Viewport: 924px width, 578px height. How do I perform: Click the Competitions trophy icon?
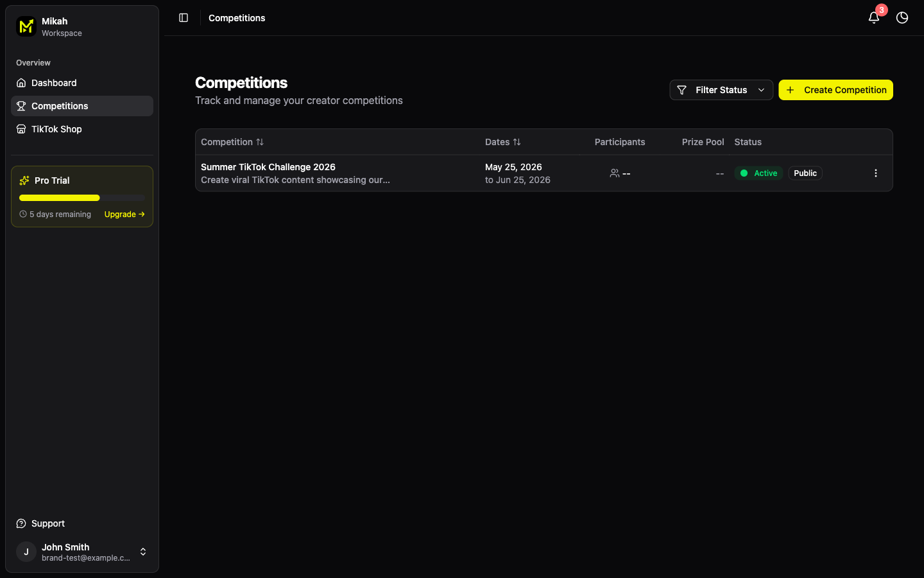coord(21,106)
